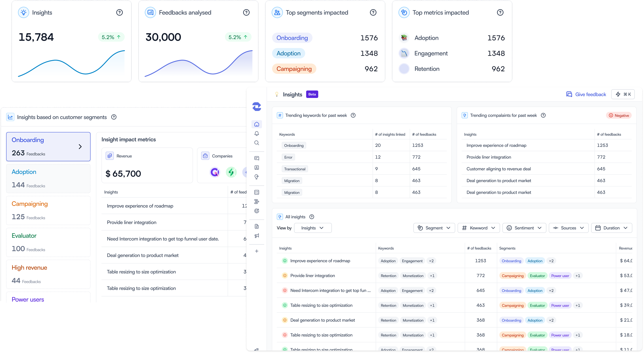Click the Give feedback link
Viewport: 644px width, 353px height.
(x=586, y=94)
